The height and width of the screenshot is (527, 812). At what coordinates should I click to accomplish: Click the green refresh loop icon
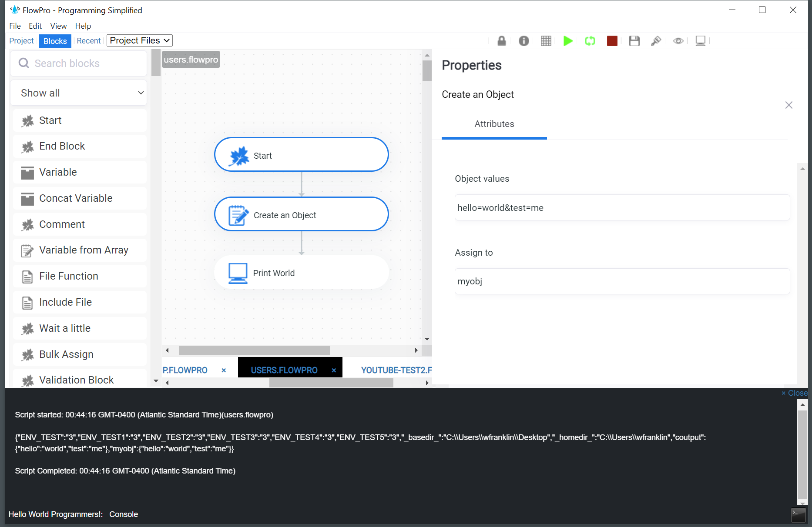click(x=590, y=41)
